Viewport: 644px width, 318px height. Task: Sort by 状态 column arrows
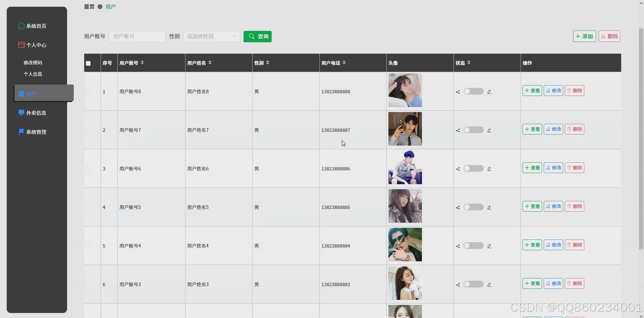469,62
